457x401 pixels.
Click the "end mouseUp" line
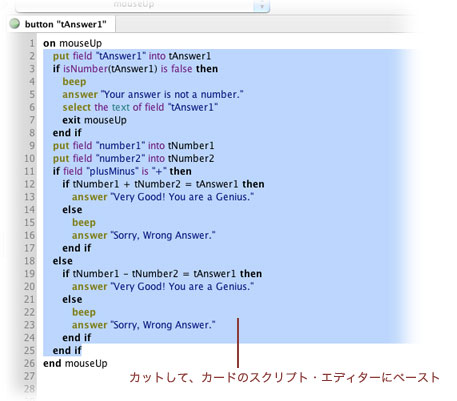click(75, 363)
